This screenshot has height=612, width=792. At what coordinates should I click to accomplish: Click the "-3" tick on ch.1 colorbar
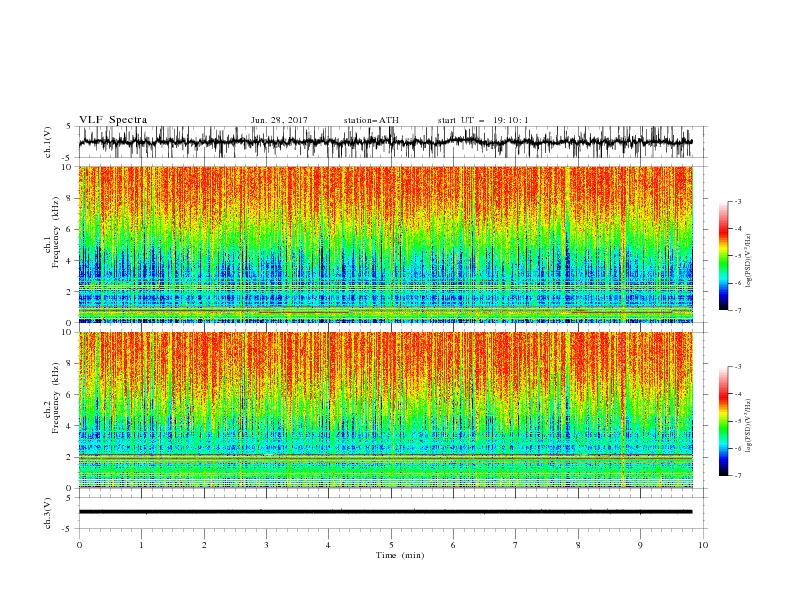click(x=737, y=201)
